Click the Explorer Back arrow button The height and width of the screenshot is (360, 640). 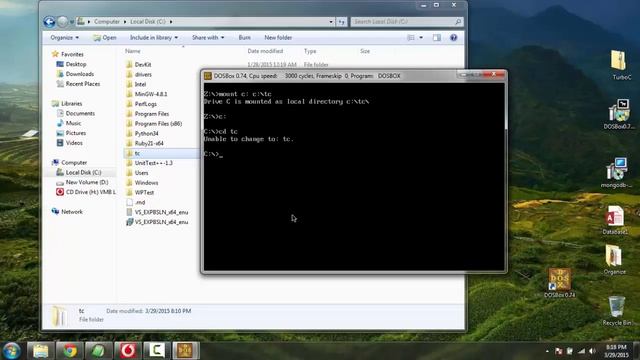(49, 22)
